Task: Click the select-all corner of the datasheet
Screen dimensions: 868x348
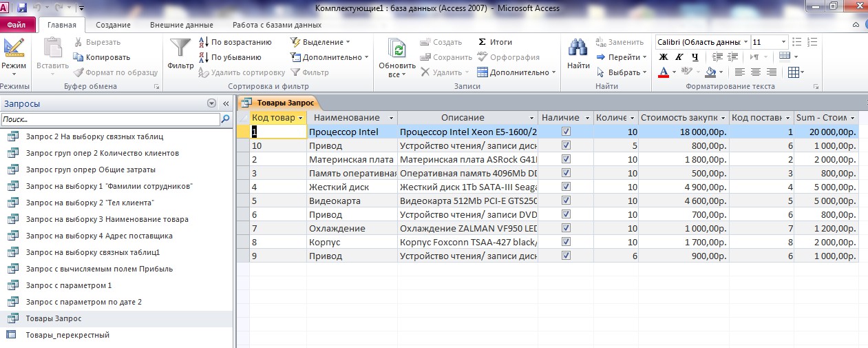Action: click(243, 118)
